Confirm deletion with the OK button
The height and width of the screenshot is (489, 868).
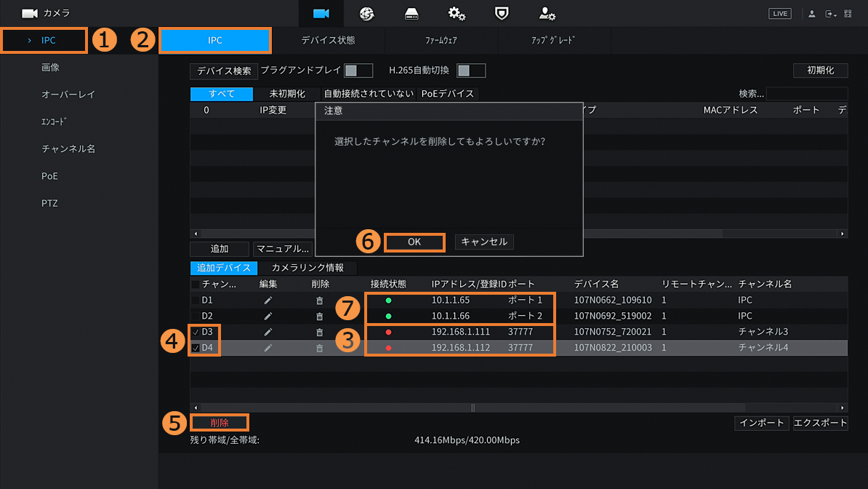click(414, 242)
